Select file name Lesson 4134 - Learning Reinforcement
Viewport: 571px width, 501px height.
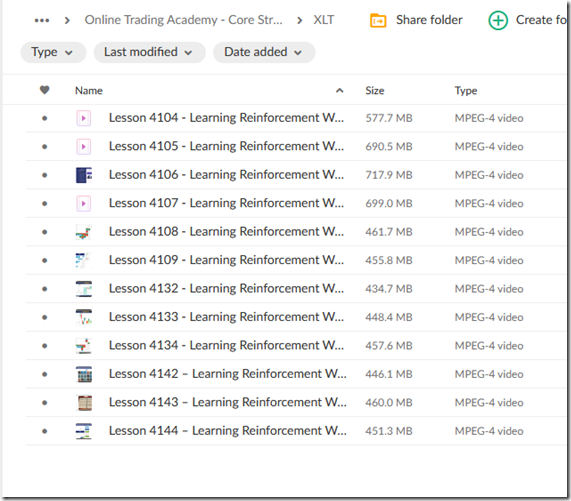click(x=226, y=345)
